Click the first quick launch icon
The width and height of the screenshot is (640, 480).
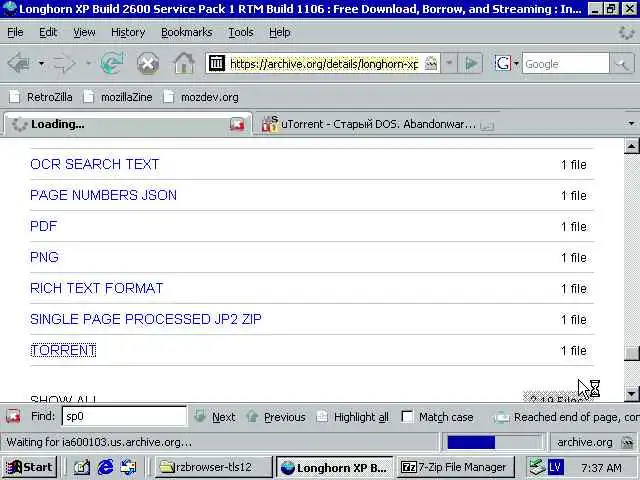pyautogui.click(x=82, y=467)
